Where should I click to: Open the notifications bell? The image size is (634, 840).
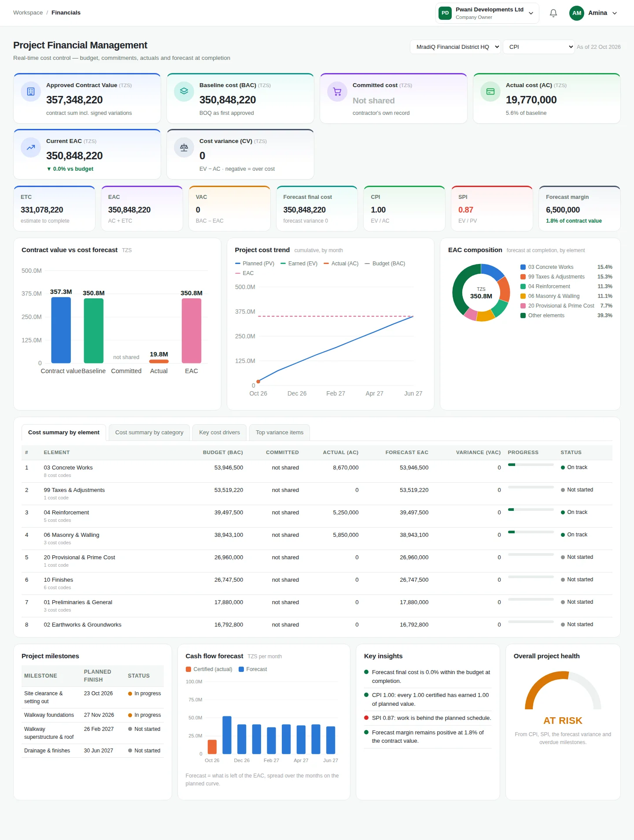coord(553,13)
